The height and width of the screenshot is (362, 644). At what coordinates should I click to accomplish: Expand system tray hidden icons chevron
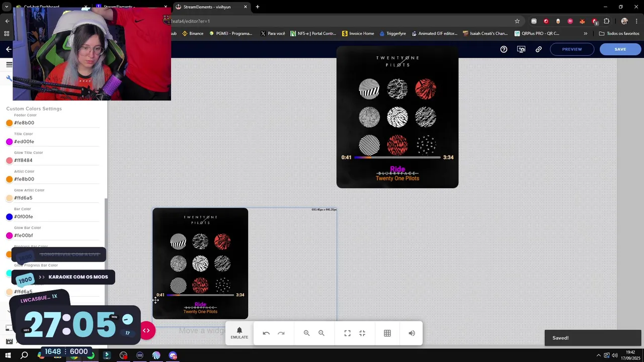[598, 355]
